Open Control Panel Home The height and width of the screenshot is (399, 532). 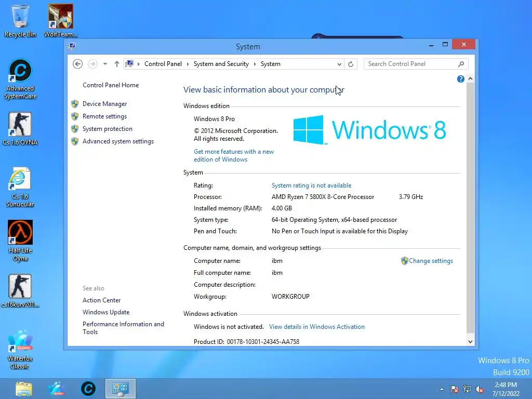point(111,85)
